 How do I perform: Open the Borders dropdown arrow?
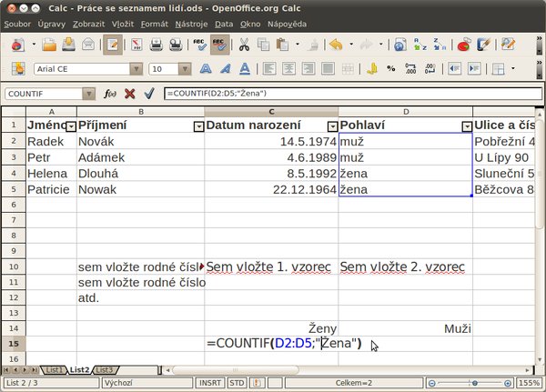513,68
